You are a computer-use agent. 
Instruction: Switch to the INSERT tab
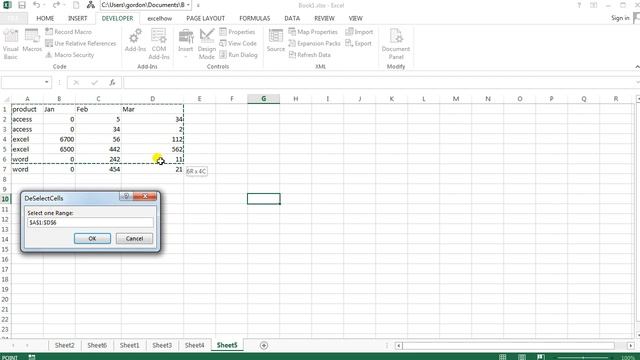pos(78,18)
